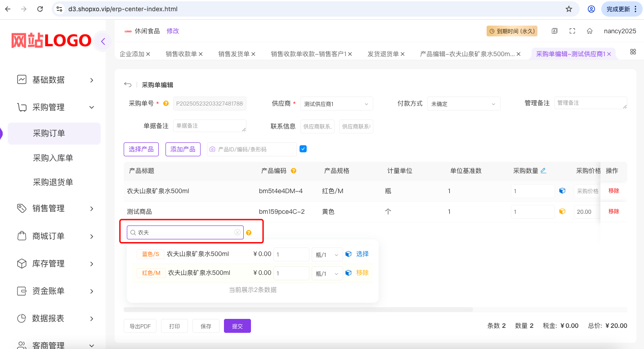Viewport: 644px width, 349px height.
Task: Click the cube icon in the 红色/M result
Action: [348, 273]
